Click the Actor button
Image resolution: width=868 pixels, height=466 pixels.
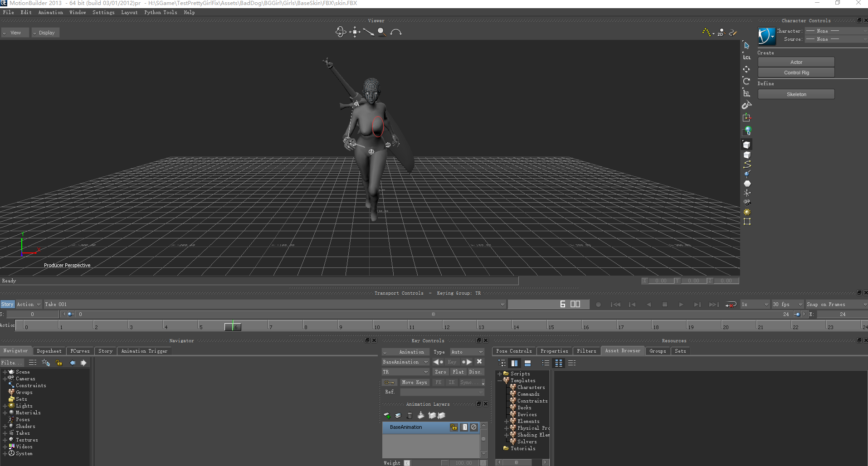point(796,62)
